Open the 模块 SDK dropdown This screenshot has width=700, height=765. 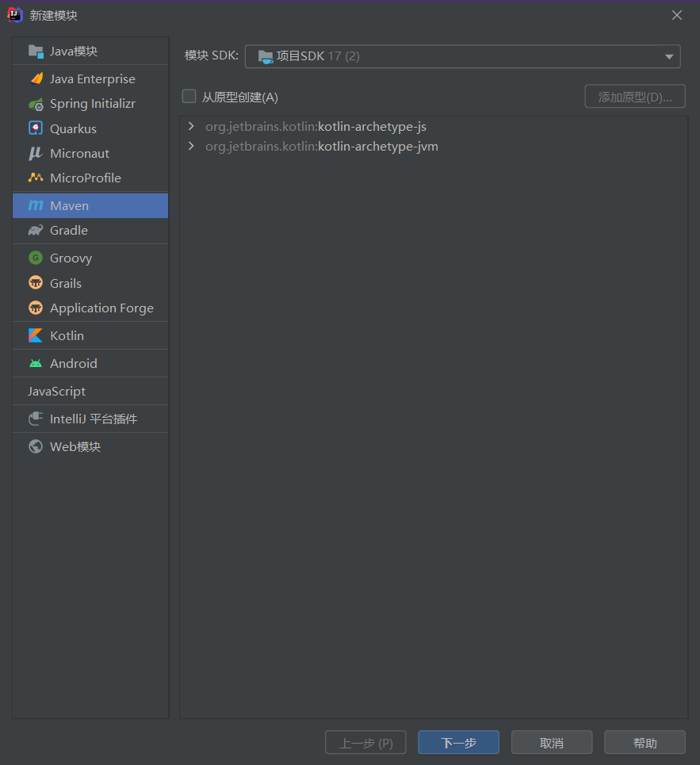click(x=462, y=56)
